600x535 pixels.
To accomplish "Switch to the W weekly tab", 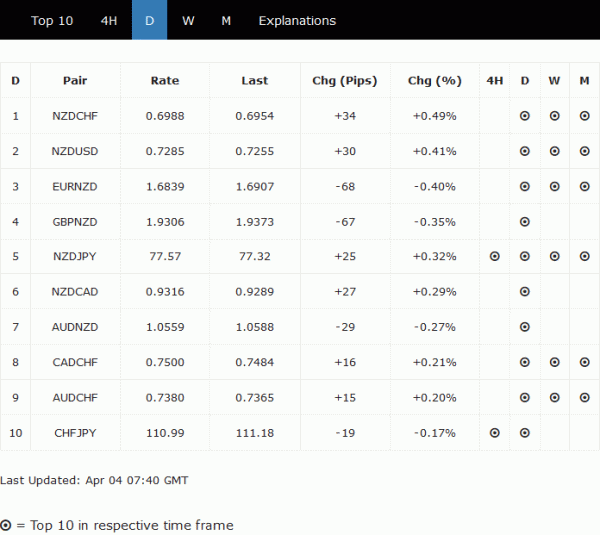I will [188, 21].
